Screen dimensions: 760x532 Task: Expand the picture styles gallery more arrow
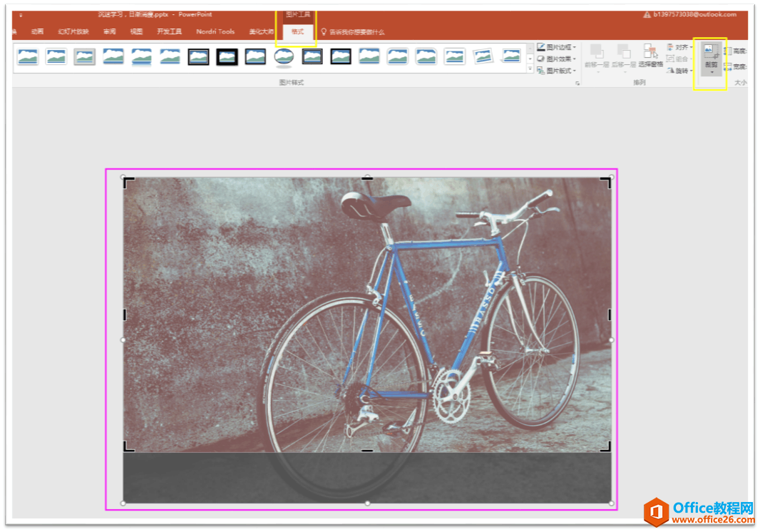click(530, 70)
